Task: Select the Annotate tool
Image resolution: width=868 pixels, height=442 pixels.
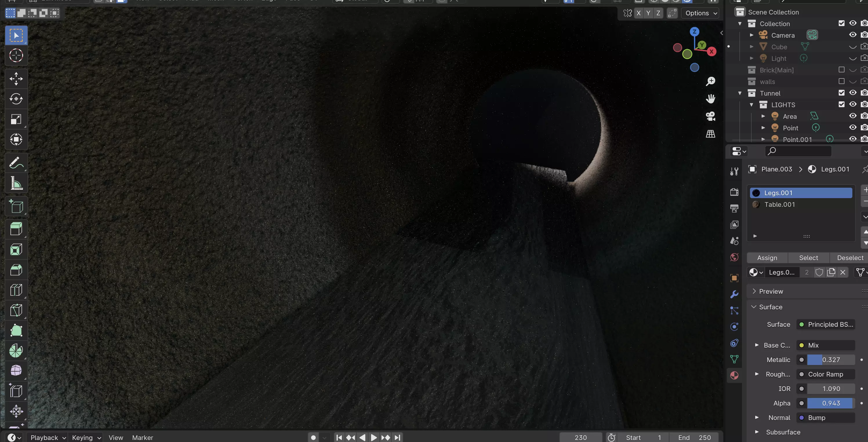Action: click(x=16, y=163)
